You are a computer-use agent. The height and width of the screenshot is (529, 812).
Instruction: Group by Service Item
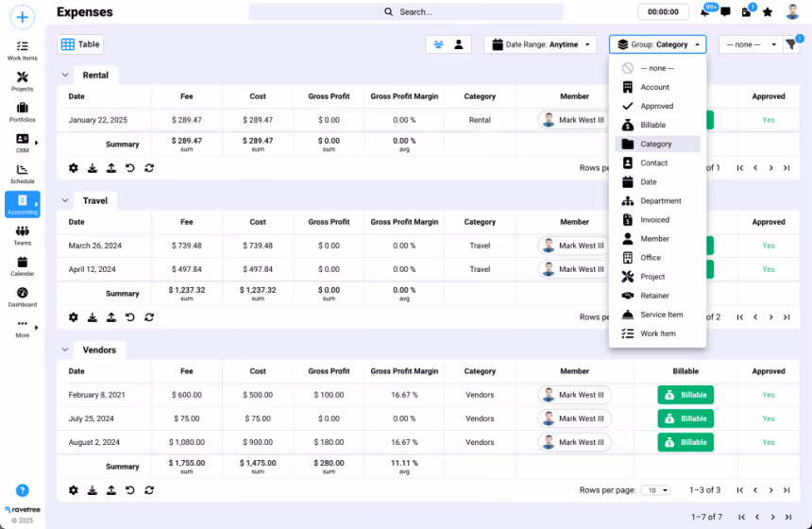click(x=658, y=315)
